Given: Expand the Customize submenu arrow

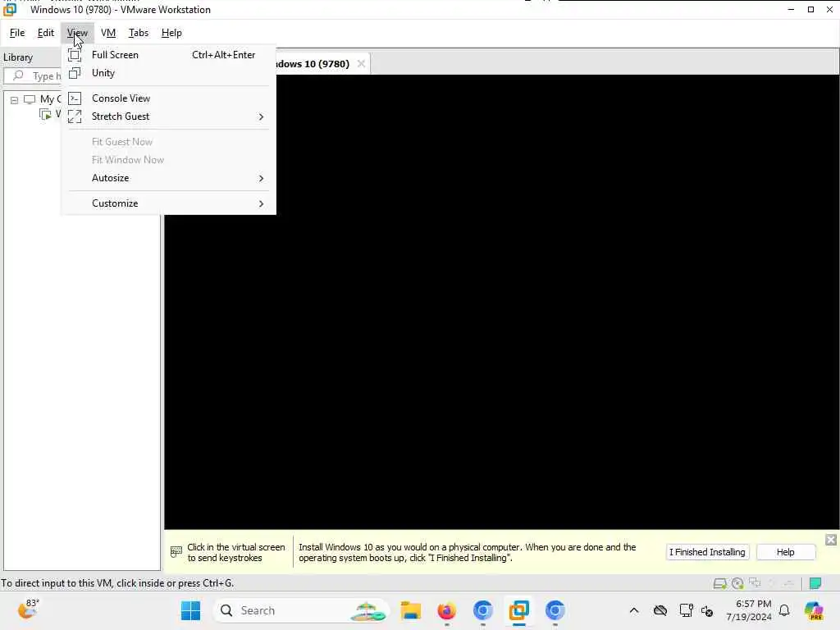Looking at the screenshot, I should (261, 203).
